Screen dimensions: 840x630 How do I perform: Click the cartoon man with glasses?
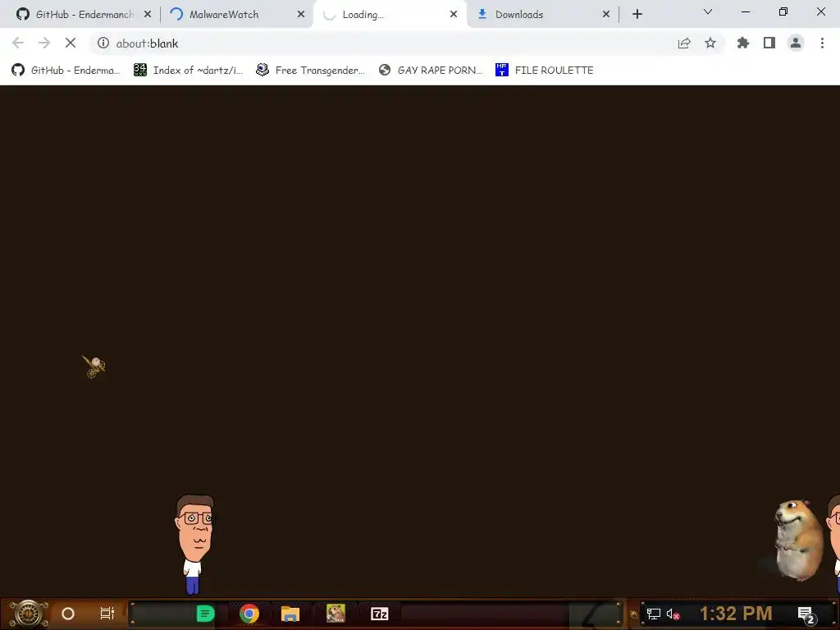195,543
